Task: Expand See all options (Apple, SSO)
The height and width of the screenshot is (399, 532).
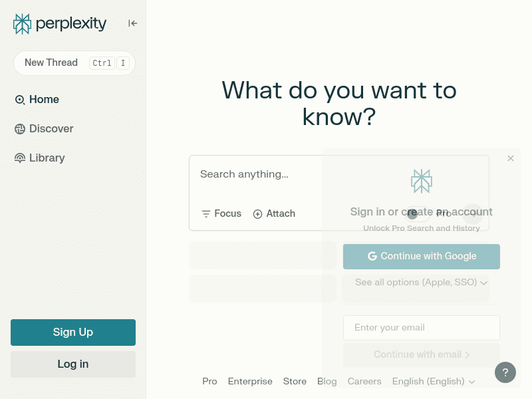Action: (x=422, y=283)
